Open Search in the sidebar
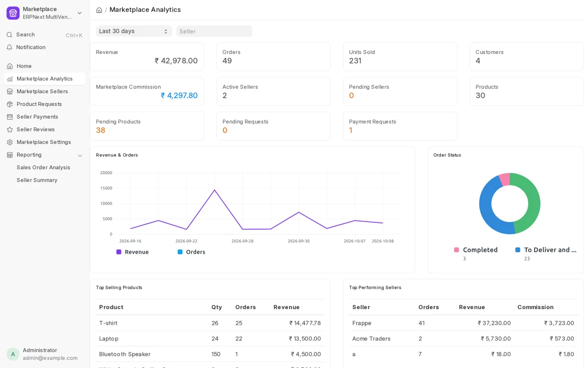Image resolution: width=588 pixels, height=368 pixels. (45, 35)
